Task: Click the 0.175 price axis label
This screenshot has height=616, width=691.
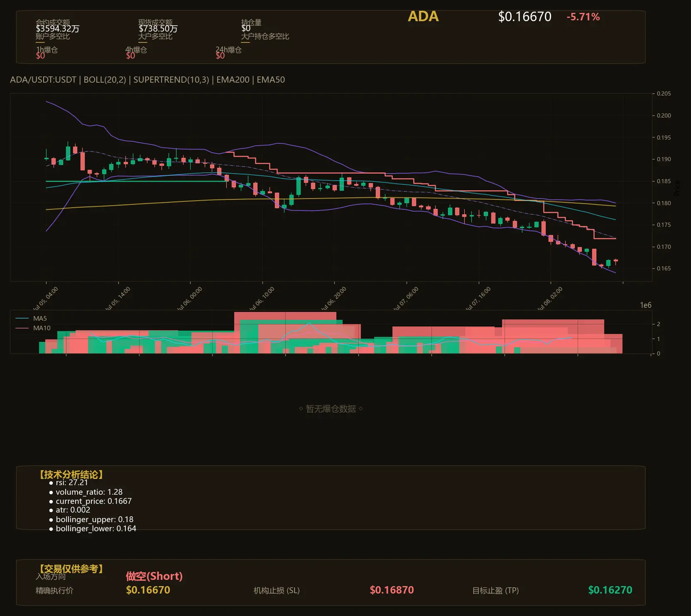Action: (x=664, y=225)
